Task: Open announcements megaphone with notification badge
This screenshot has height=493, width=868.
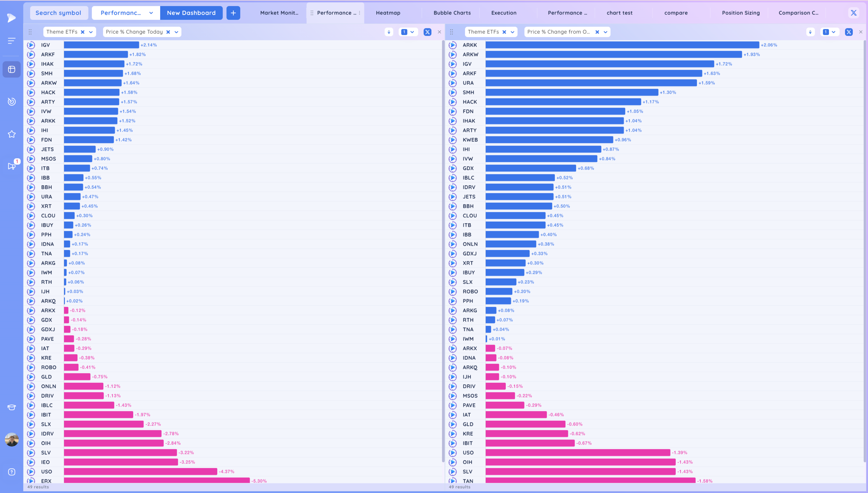Action: pyautogui.click(x=12, y=166)
